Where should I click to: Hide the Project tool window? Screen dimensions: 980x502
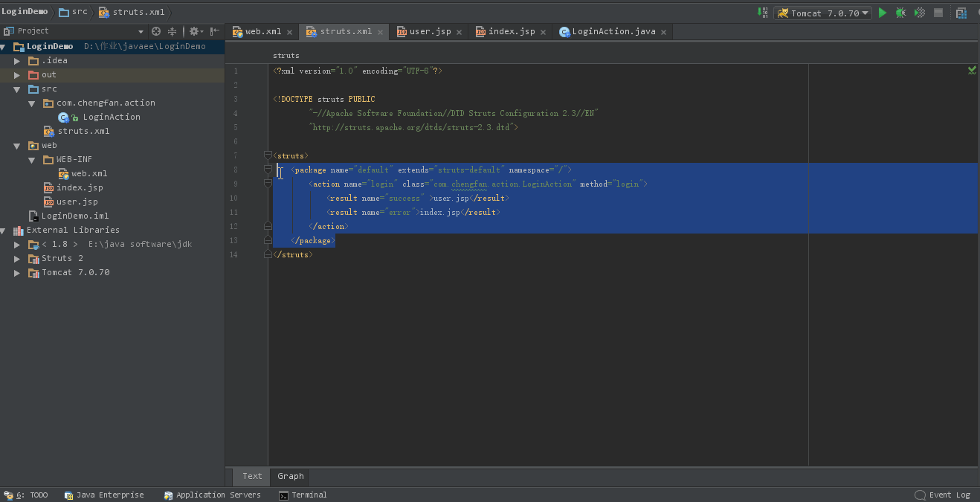(213, 30)
